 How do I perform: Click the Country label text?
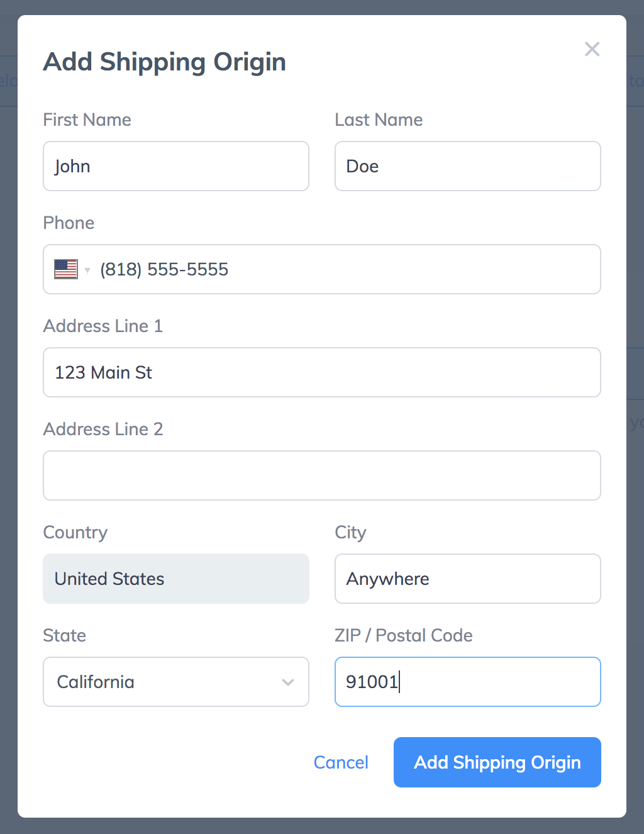coord(75,533)
